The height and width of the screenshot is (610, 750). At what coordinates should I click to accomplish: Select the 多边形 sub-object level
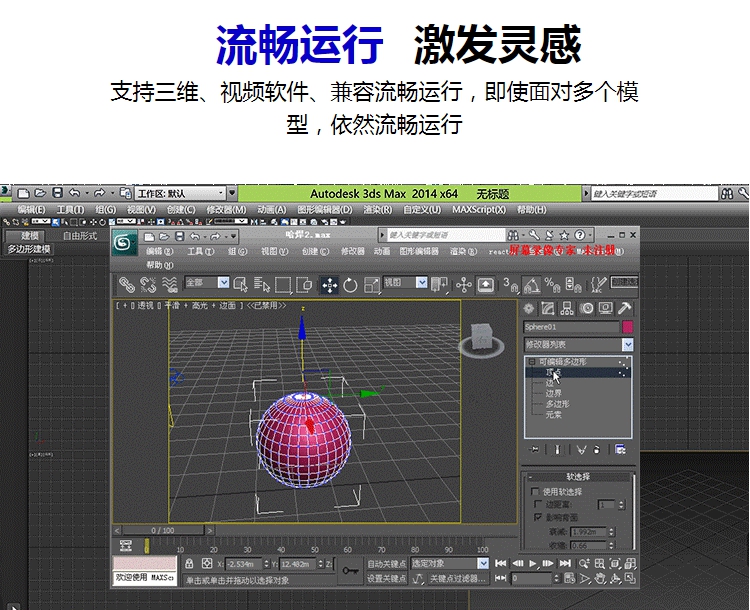(x=558, y=404)
